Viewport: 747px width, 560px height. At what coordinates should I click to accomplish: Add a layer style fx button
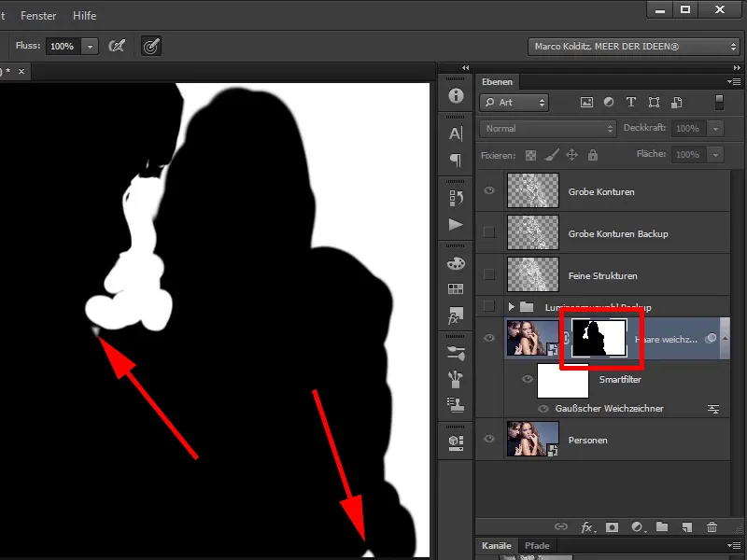(x=588, y=527)
